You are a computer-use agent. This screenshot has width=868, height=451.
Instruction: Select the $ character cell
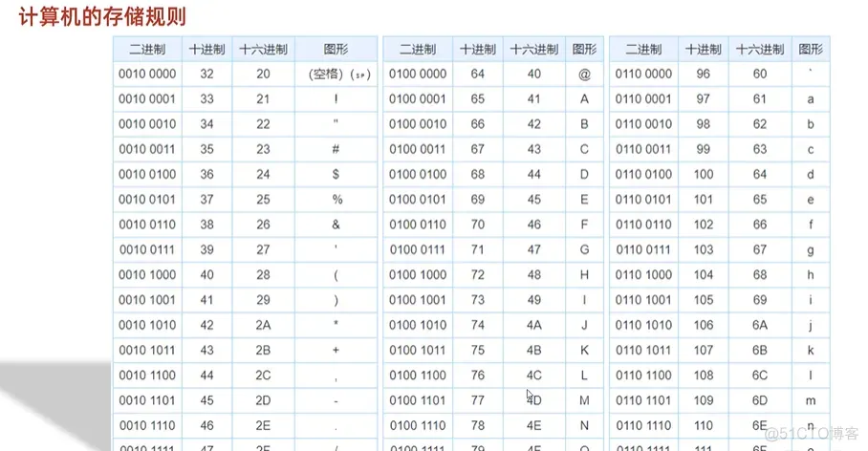click(x=336, y=174)
